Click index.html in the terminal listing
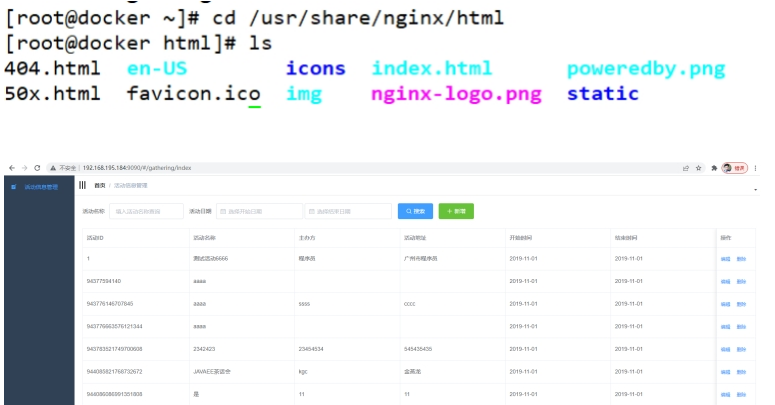Screen dimensions: 775x405 pyautogui.click(x=431, y=68)
